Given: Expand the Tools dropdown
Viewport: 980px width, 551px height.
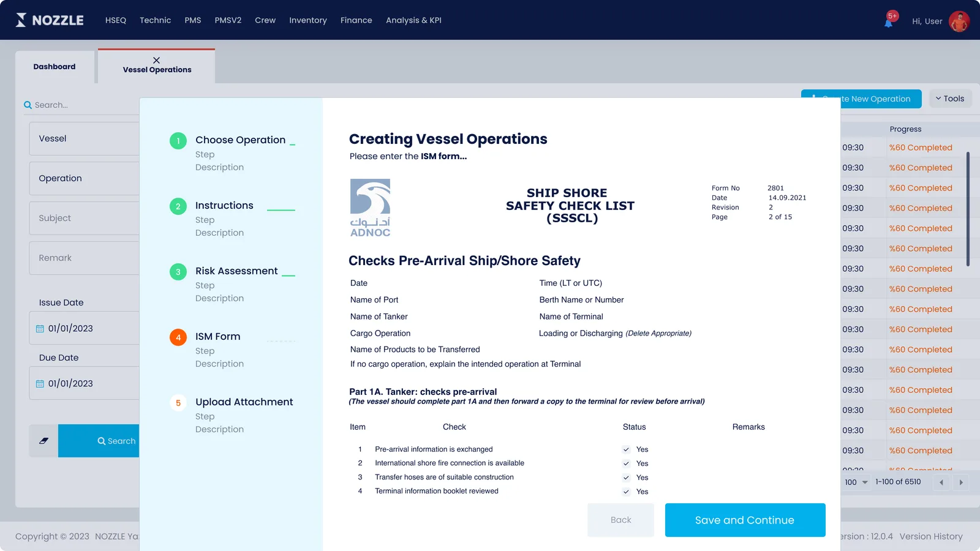Looking at the screenshot, I should pos(950,99).
